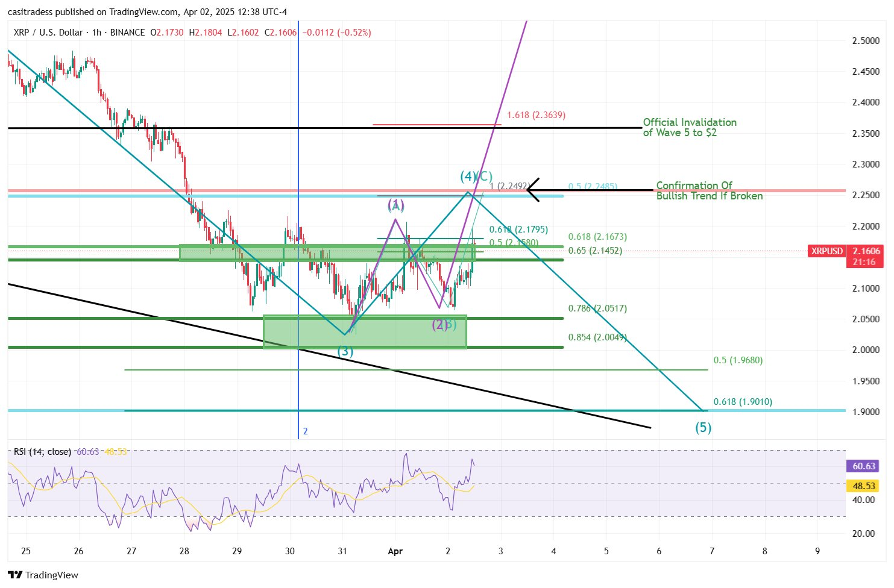Select the 1.618 (2.3639) Fibonacci label
The height and width of the screenshot is (588, 894).
click(x=536, y=115)
